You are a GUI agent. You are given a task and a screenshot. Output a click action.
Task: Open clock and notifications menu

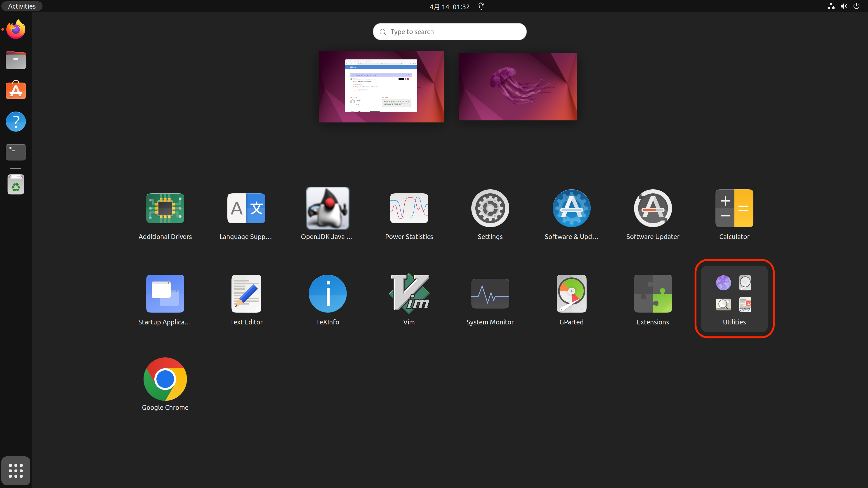[x=450, y=6]
